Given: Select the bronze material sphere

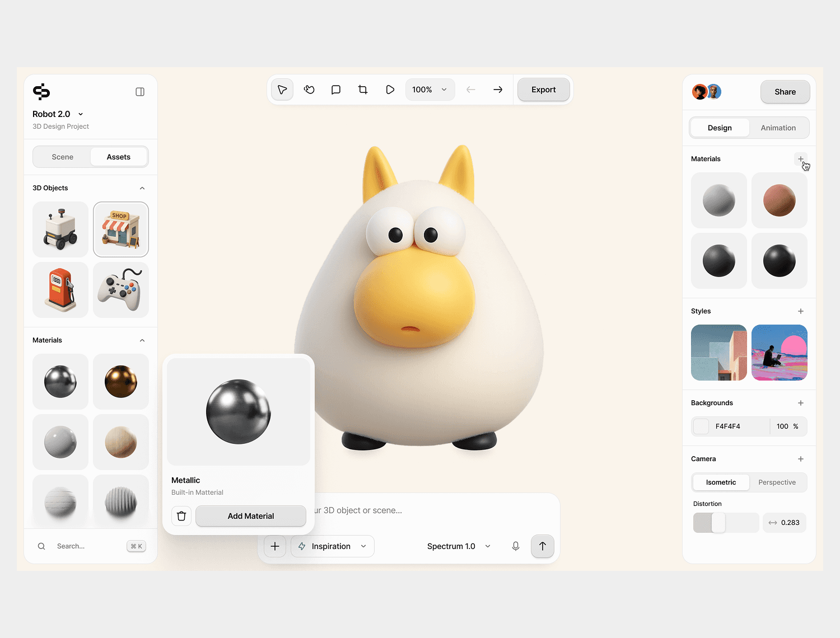Looking at the screenshot, I should [121, 382].
